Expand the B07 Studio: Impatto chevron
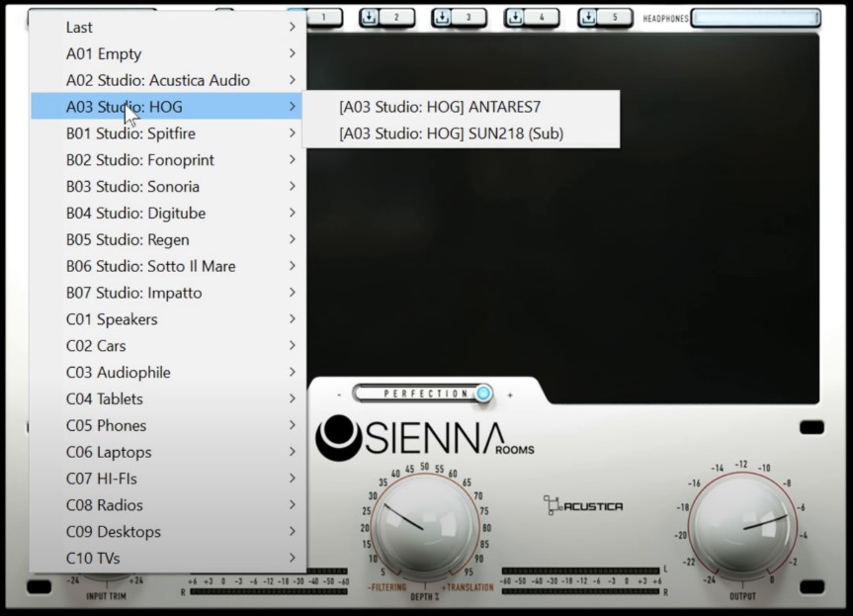The height and width of the screenshot is (616, 853). pyautogui.click(x=293, y=293)
